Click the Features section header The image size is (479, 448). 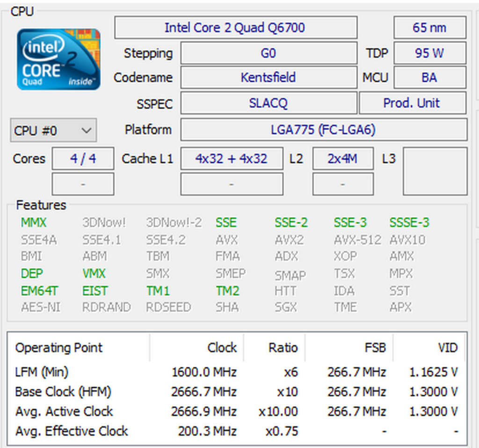tap(41, 205)
